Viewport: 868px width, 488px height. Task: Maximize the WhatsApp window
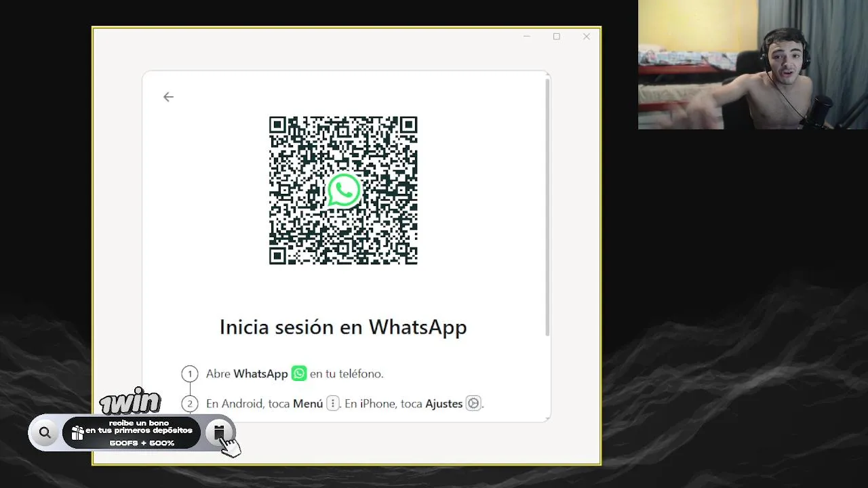point(557,37)
